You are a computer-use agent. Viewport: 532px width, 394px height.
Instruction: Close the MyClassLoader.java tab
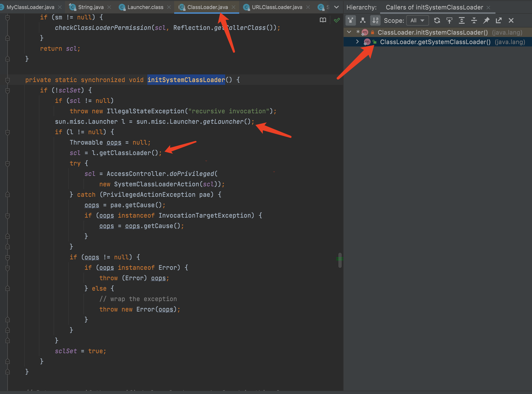(60, 7)
